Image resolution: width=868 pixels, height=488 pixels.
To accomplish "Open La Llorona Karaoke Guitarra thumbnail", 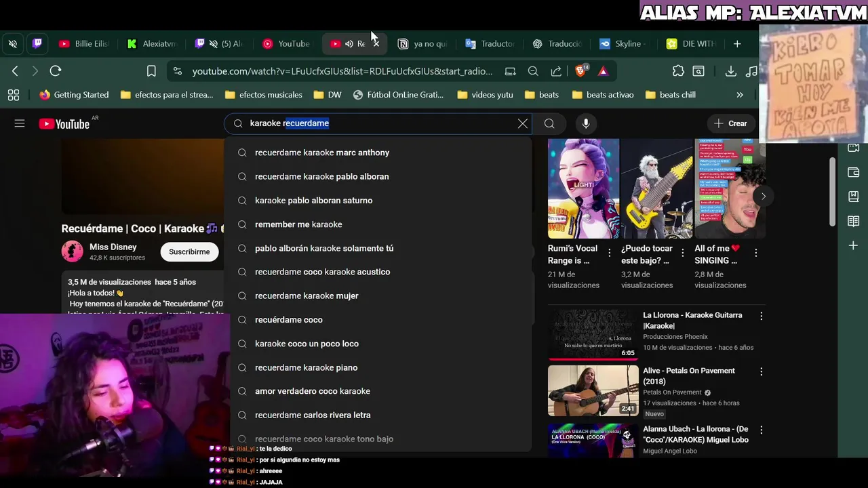I will [x=593, y=335].
